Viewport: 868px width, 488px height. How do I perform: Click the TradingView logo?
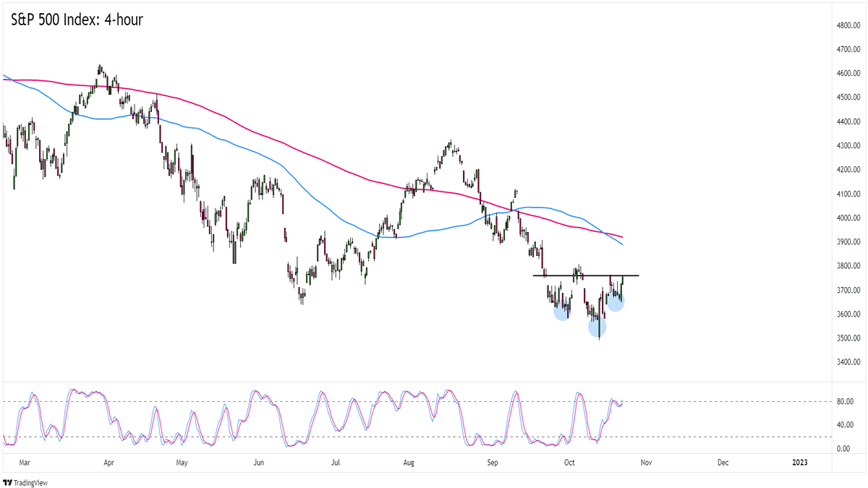click(x=27, y=482)
